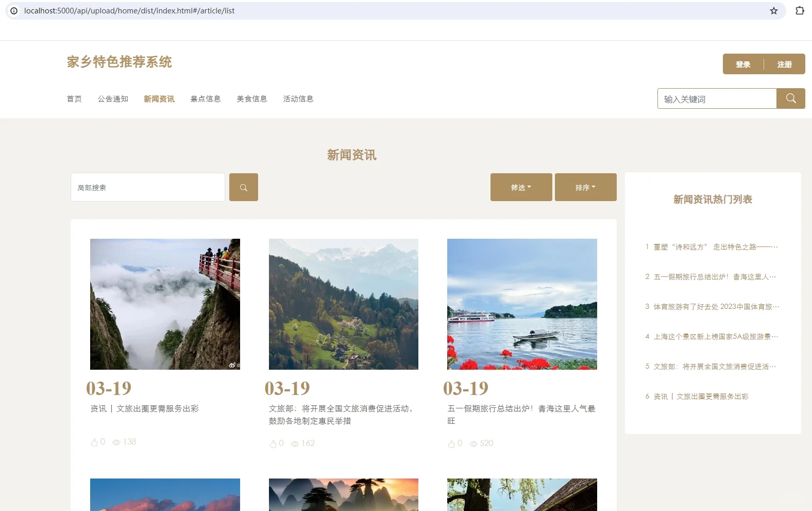Click the 登录 login button
812x511 pixels.
pyautogui.click(x=743, y=64)
